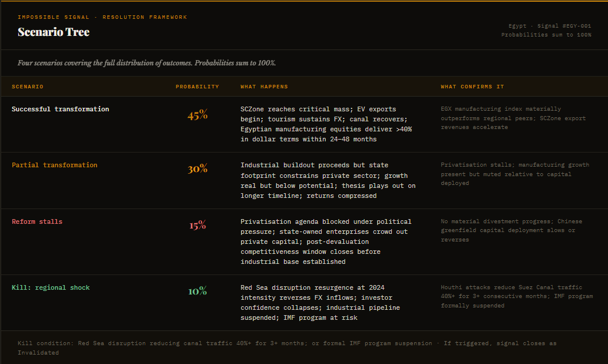
Task: Click the 10% probability value
Action: (x=197, y=291)
